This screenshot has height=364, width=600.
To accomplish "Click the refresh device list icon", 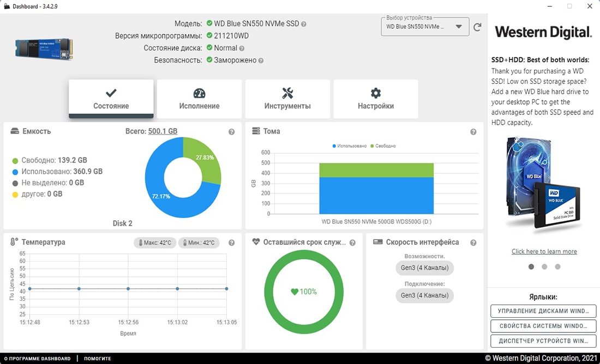I will tap(477, 27).
